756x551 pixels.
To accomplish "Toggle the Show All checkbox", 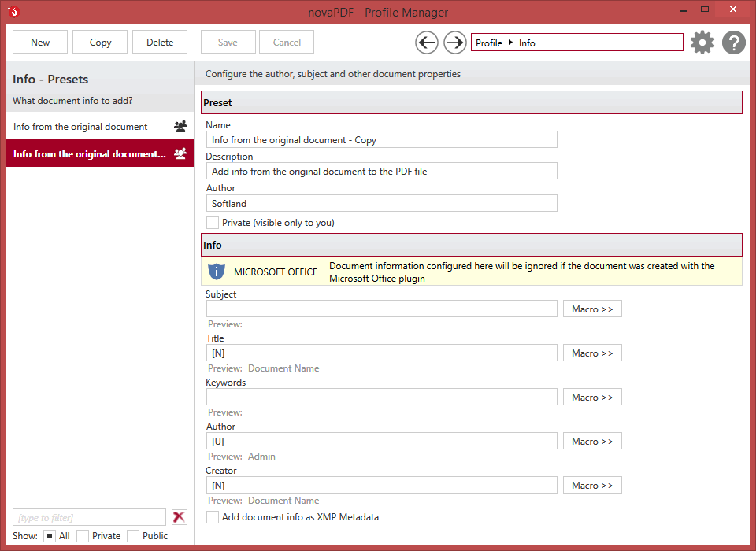I will click(50, 535).
